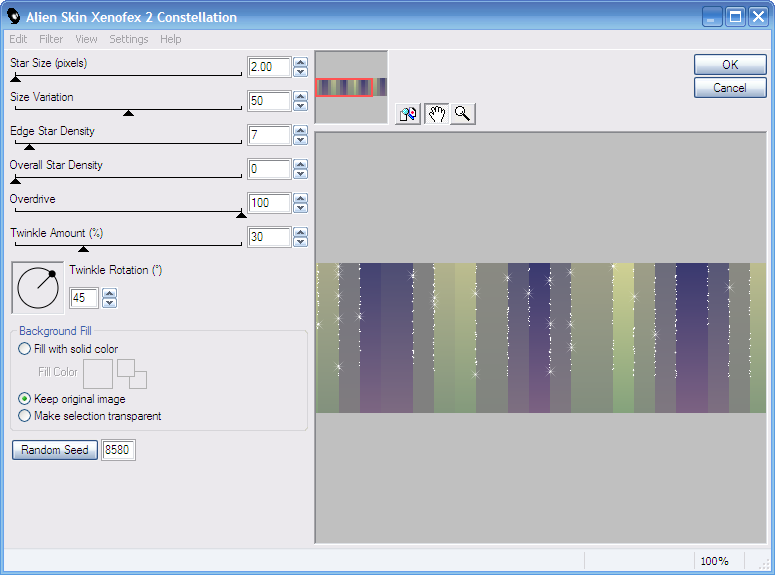
Task: Toggle the show original preview icon
Action: click(x=408, y=114)
